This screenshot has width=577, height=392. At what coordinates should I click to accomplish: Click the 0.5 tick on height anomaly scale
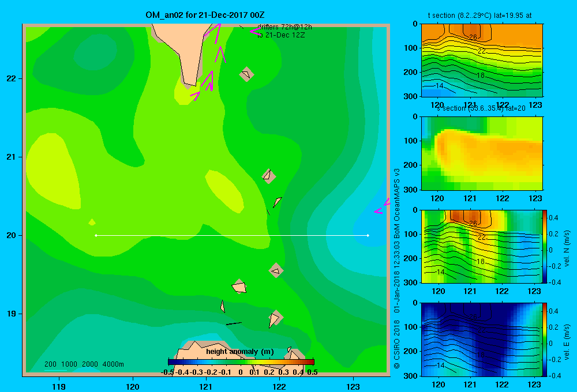312,372
